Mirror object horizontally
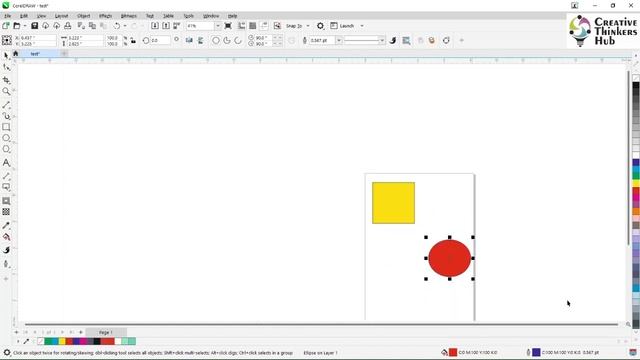Image resolution: width=640 pixels, height=360 pixels. [189, 40]
